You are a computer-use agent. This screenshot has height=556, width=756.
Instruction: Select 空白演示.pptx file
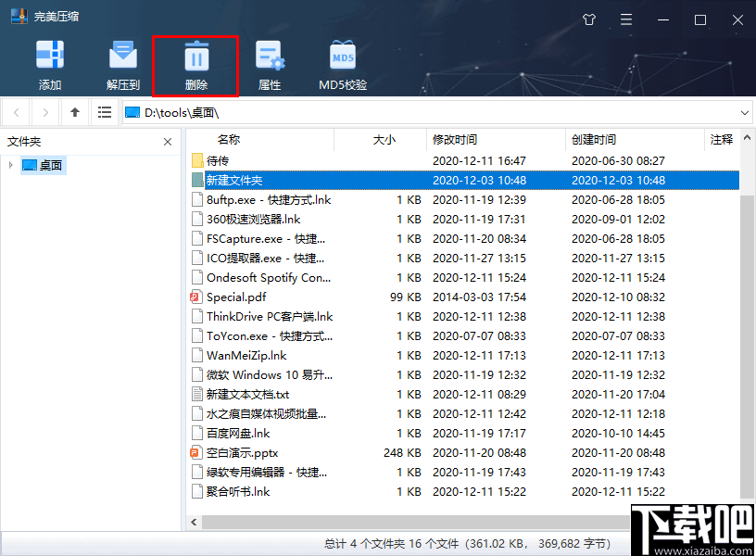[x=465, y=453]
